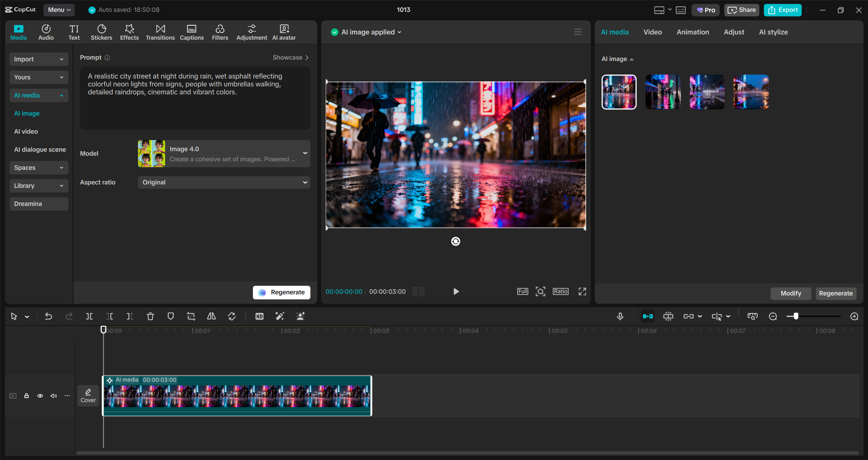Switch to the Animation tab
This screenshot has height=460, width=868.
coord(693,32)
